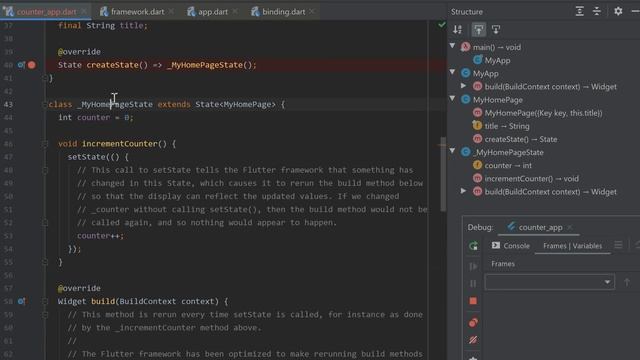This screenshot has width=640, height=360.
Task: Click the override gutter icon on line 40
Action: tap(21, 65)
